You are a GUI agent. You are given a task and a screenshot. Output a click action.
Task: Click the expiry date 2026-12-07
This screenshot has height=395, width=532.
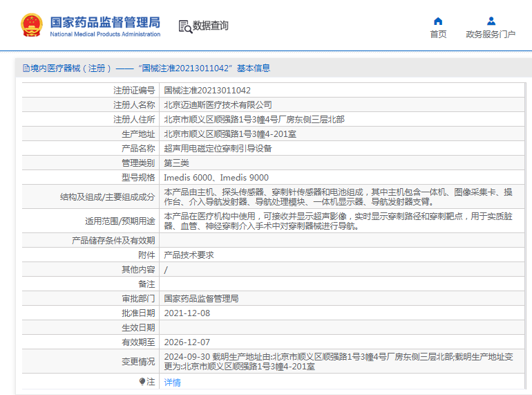pos(187,342)
